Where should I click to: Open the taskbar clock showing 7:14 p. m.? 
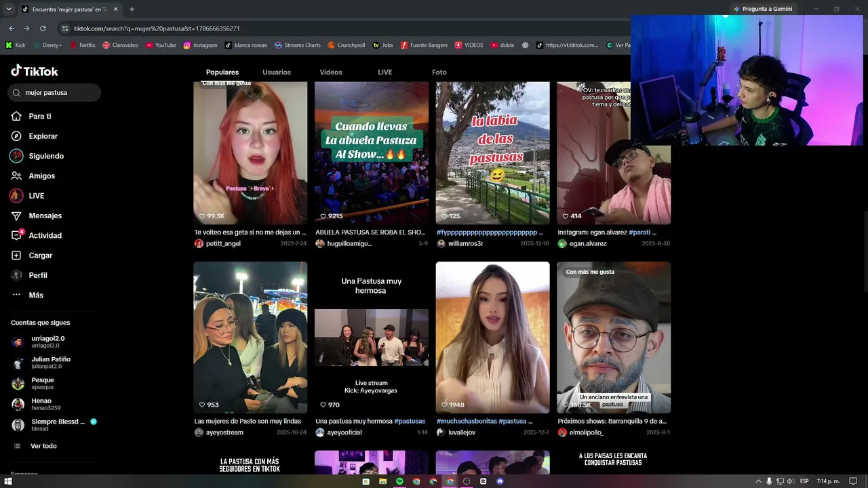point(827,481)
